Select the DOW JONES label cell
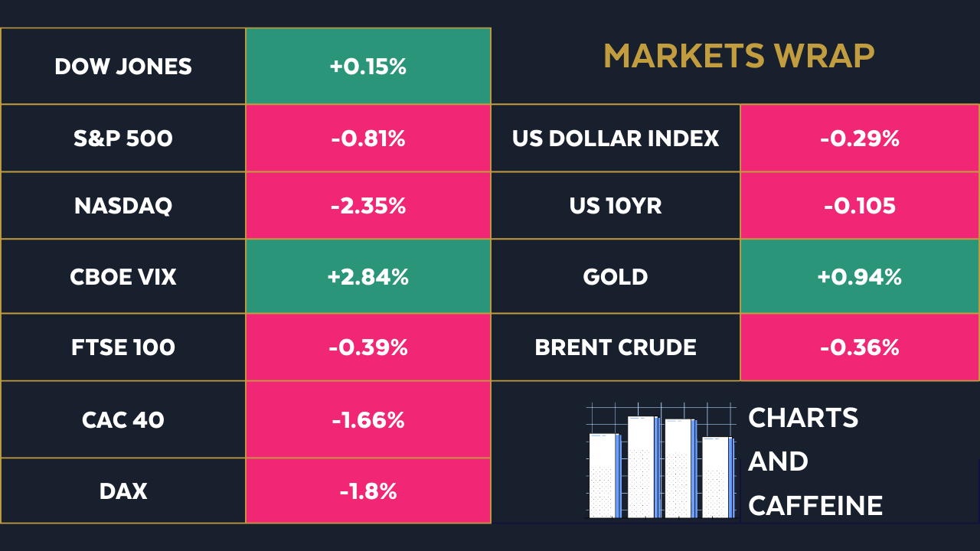The image size is (980, 551). [123, 67]
